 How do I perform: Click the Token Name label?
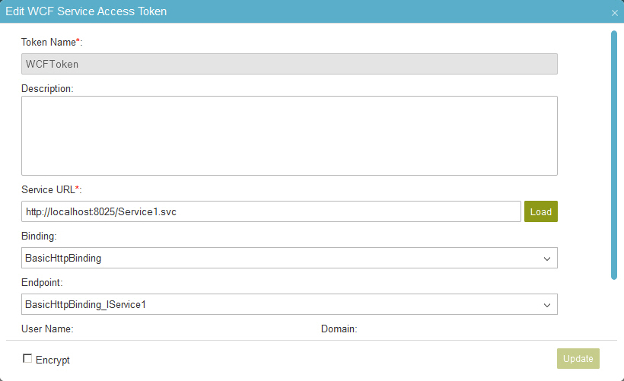tap(51, 42)
